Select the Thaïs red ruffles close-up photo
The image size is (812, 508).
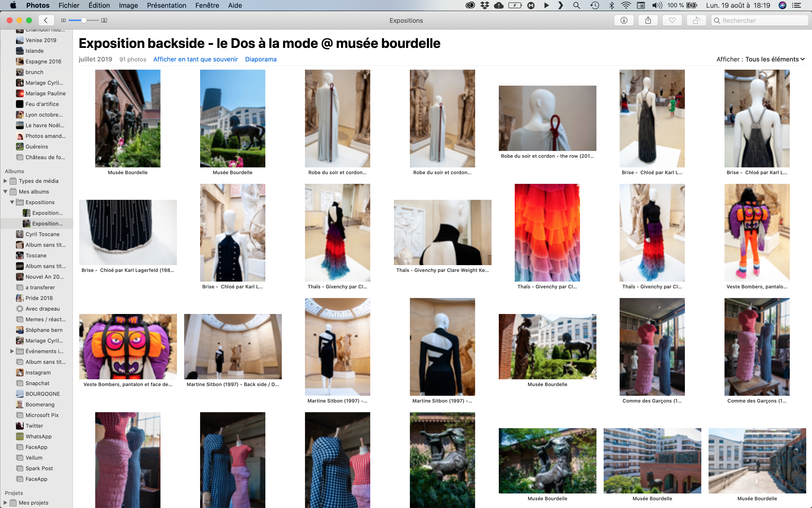(x=547, y=232)
